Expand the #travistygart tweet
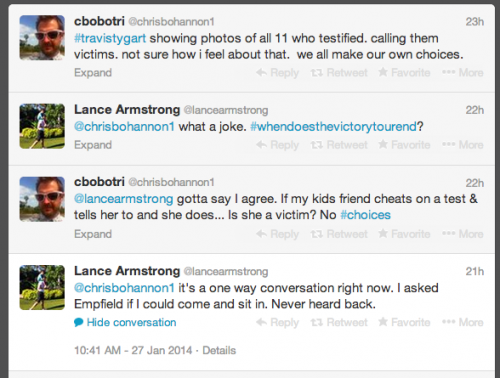 point(93,73)
